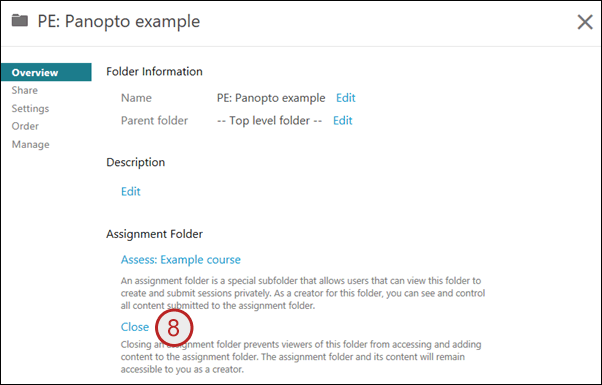Open the Assess: Example course assignment folder

(x=180, y=259)
